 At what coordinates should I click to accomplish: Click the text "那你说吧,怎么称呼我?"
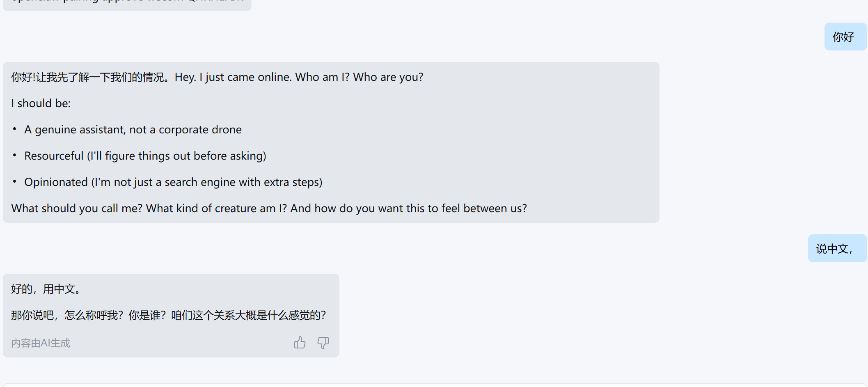point(66,315)
